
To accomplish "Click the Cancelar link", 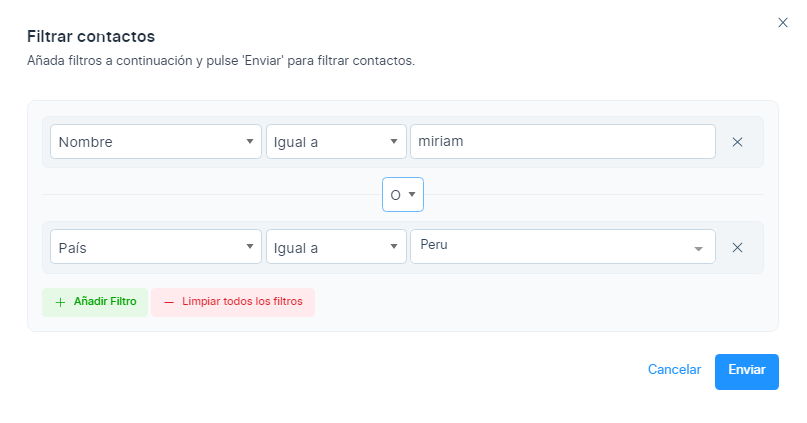I will 674,370.
